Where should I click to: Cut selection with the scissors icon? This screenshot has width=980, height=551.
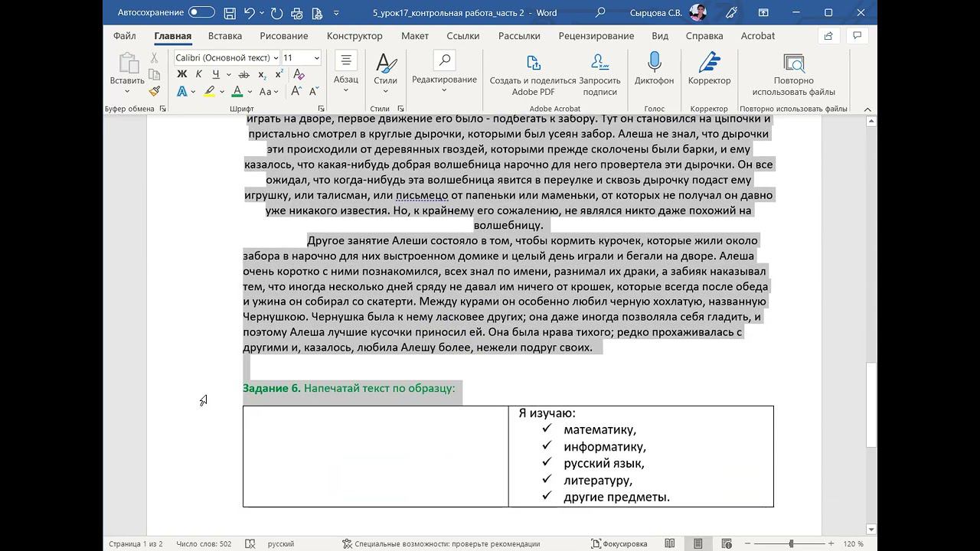point(154,57)
